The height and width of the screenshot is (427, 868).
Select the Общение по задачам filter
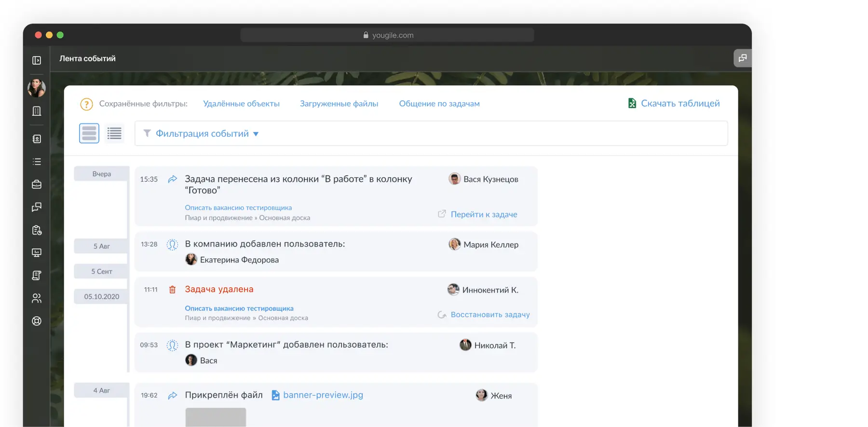(439, 104)
